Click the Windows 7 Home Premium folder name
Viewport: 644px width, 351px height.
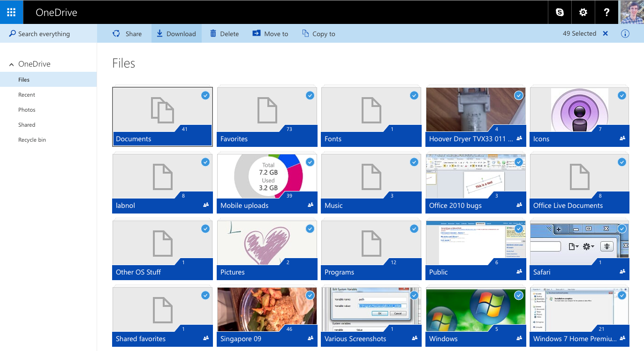pos(575,339)
